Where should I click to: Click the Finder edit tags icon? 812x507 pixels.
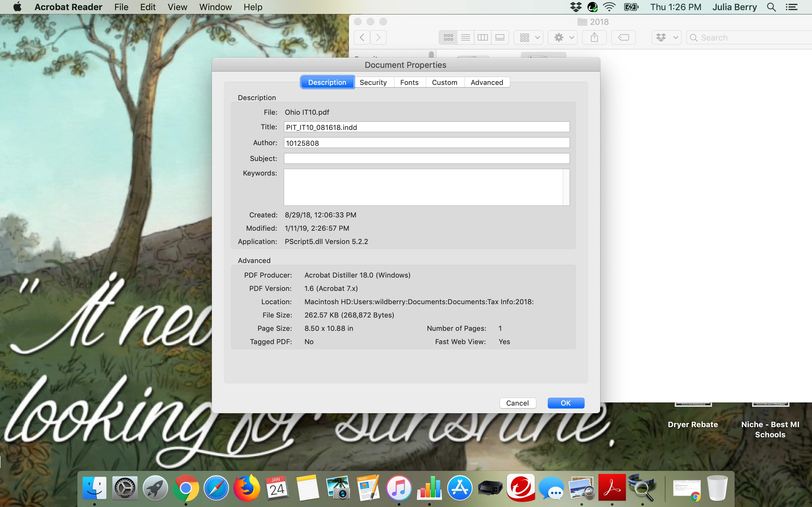623,37
